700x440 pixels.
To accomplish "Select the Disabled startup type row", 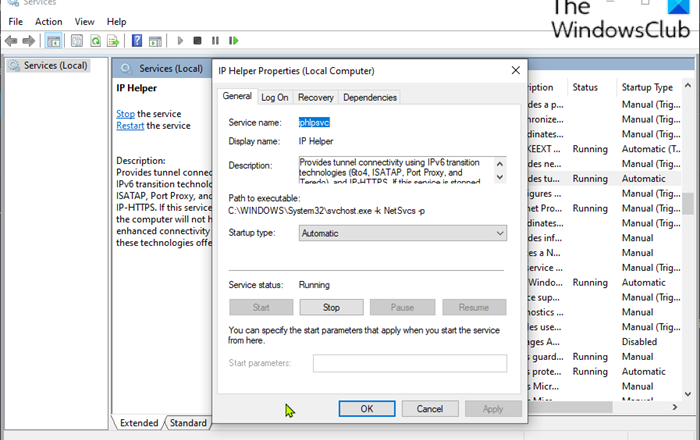I will pyautogui.click(x=639, y=342).
